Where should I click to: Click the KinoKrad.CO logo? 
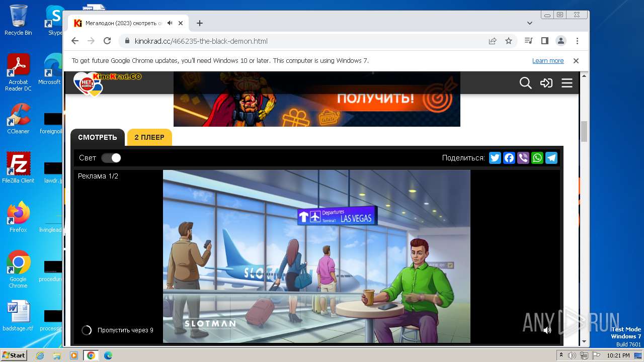[x=108, y=83]
